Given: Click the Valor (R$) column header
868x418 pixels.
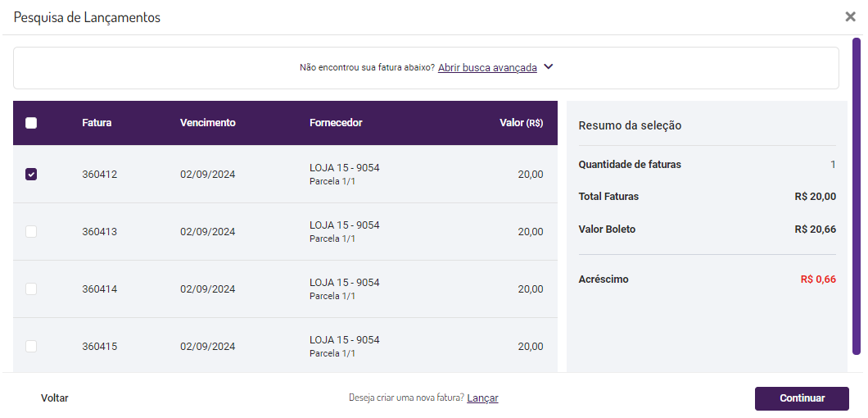Looking at the screenshot, I should point(521,123).
